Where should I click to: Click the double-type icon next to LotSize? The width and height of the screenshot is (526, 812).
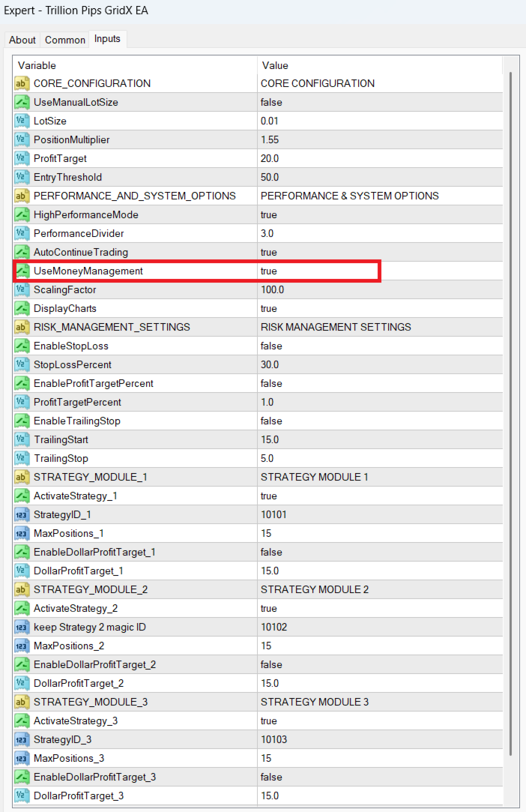point(21,121)
